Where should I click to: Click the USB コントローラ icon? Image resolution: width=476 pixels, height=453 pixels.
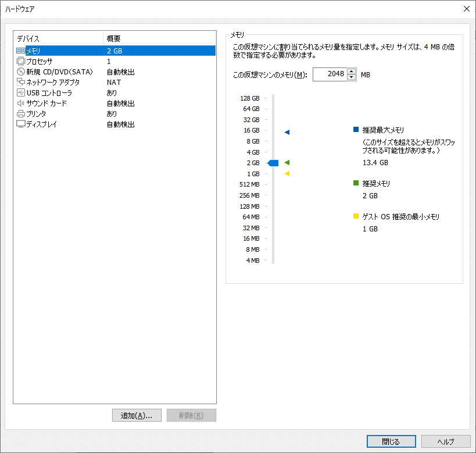(x=21, y=92)
